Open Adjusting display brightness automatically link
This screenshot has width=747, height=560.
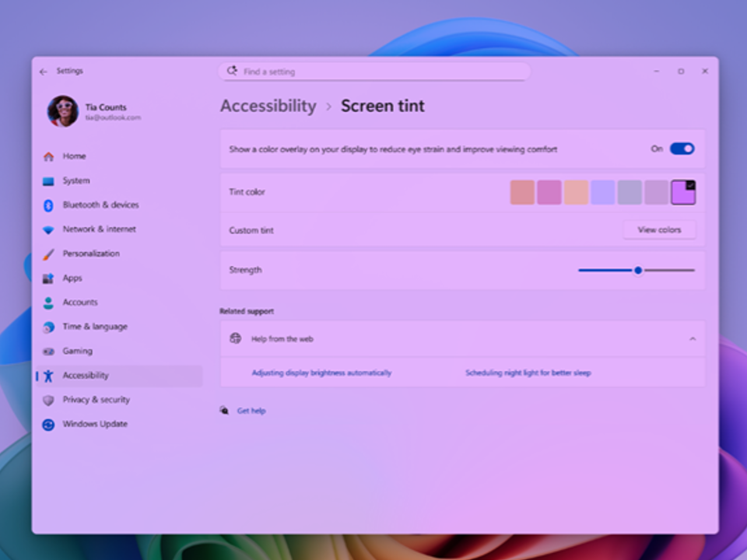[321, 373]
